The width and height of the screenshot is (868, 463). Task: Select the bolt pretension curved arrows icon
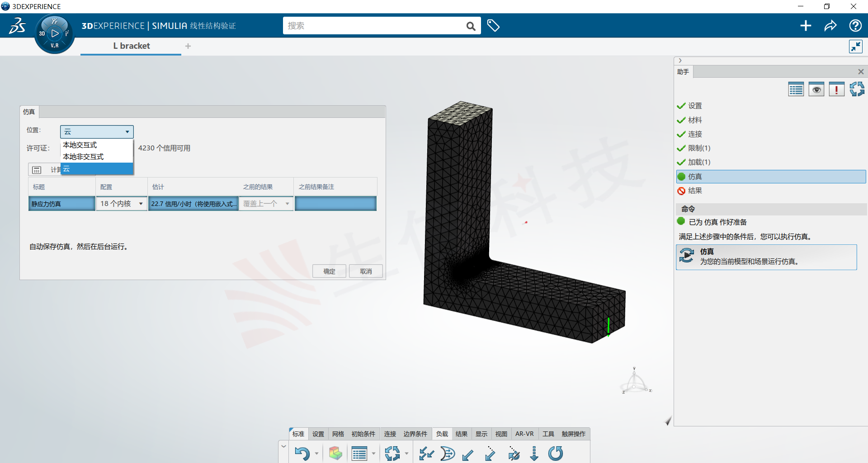(x=447, y=453)
